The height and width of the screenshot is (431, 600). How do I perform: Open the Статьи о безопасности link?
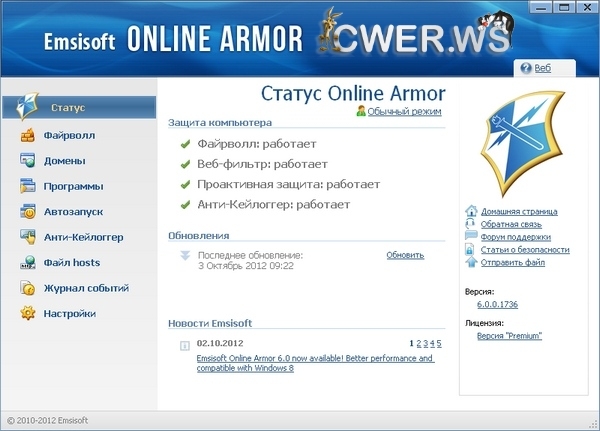click(525, 250)
